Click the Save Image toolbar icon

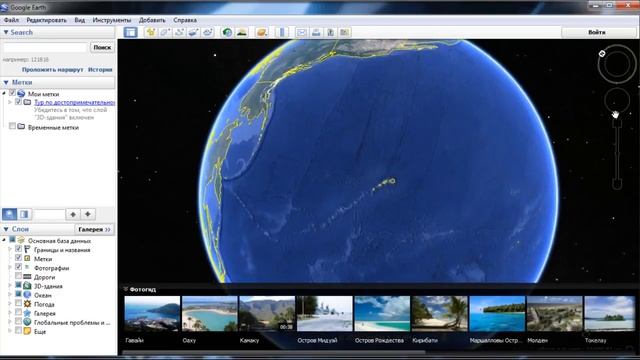point(330,32)
